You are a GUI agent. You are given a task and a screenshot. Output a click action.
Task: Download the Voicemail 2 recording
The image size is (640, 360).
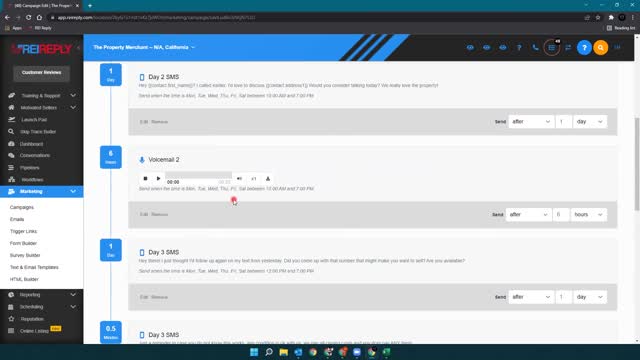[268, 178]
